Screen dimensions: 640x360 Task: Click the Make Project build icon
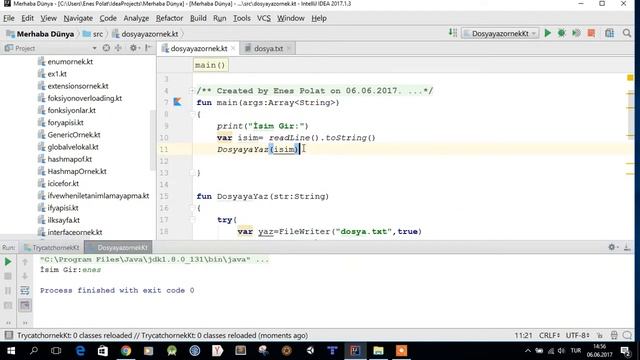tap(453, 33)
